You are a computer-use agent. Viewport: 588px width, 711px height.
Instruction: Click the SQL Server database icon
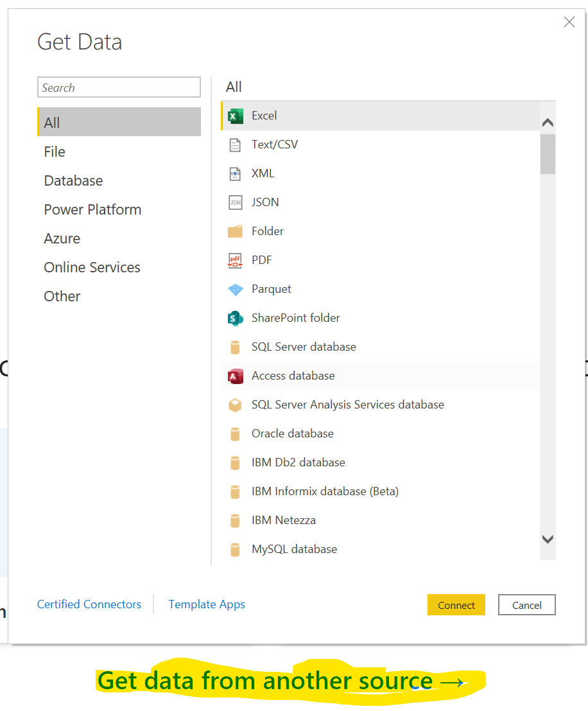pos(236,347)
